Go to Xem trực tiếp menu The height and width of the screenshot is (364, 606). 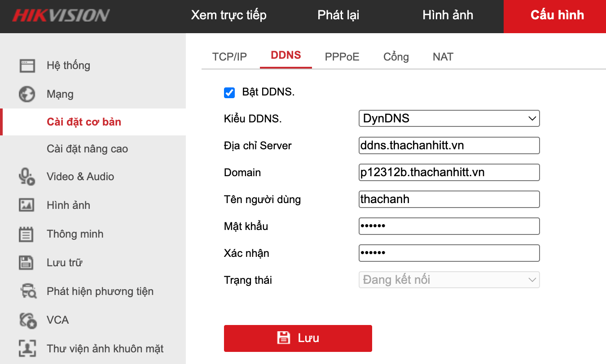tap(228, 15)
